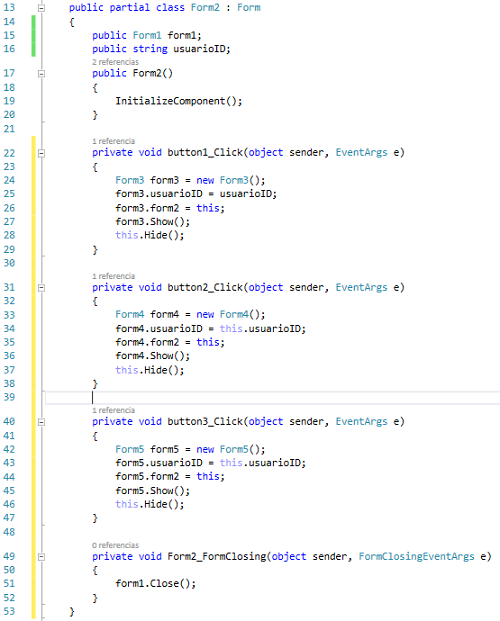Click 'form4.usuarioID = this.usuarioID;' line
Image resolution: width=500 pixels, height=621 pixels.
[x=211, y=329]
